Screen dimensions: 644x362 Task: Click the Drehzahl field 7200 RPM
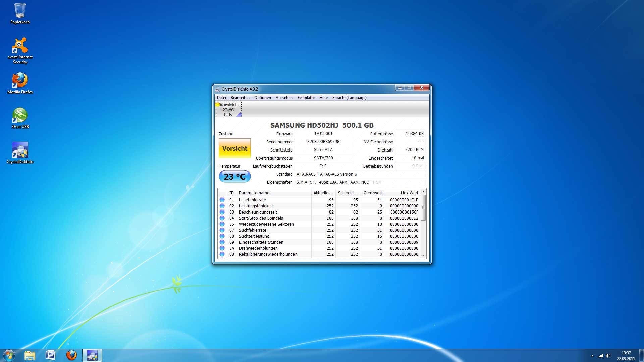click(x=410, y=150)
